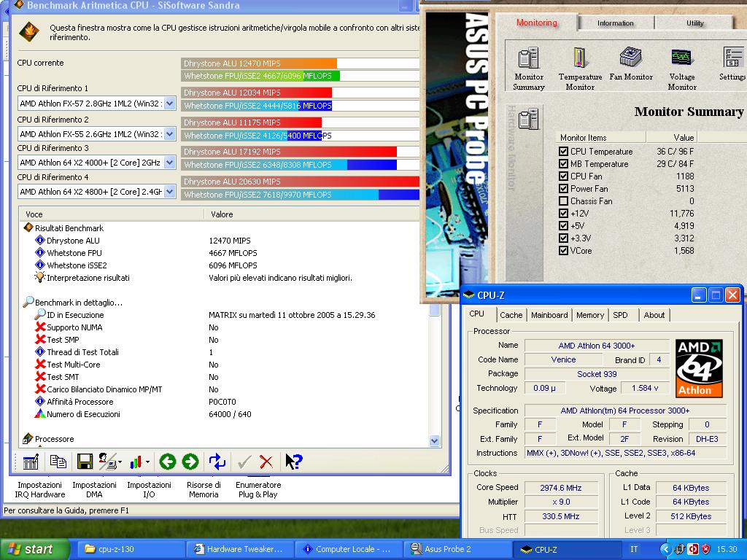The height and width of the screenshot is (560, 747).
Task: Go forward with green right arrow
Action: (190, 462)
